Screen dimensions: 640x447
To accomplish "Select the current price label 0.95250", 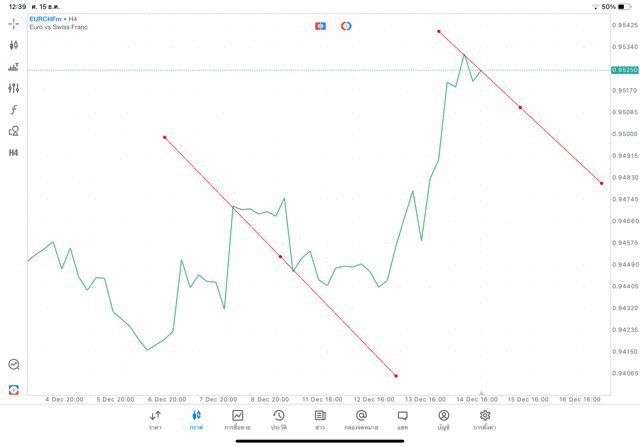I will click(x=623, y=70).
